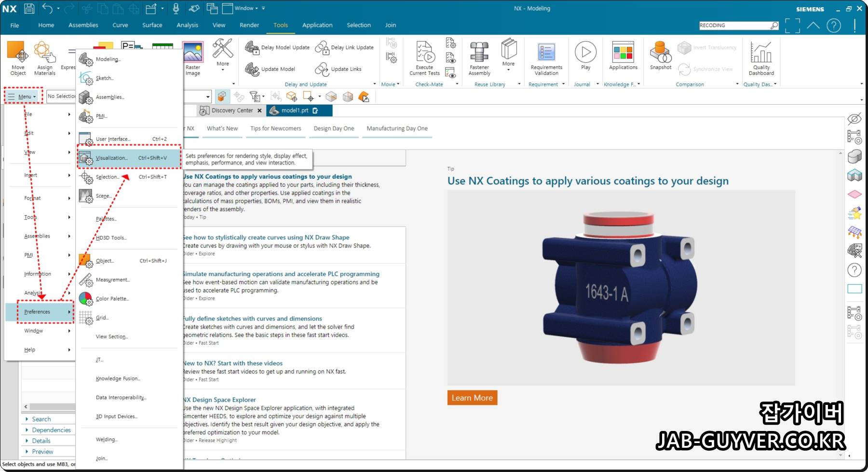
Task: Open New to NX fast start videos link
Action: click(233, 363)
